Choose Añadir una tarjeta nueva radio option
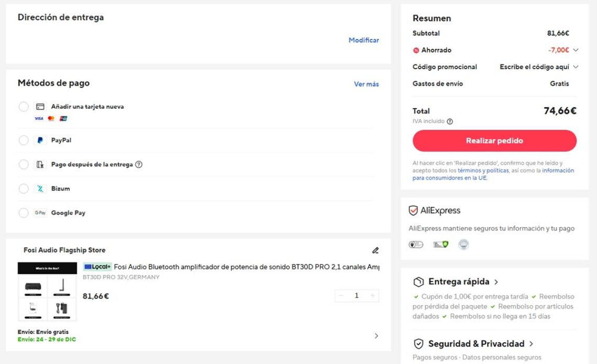The image size is (597, 364). (x=24, y=107)
